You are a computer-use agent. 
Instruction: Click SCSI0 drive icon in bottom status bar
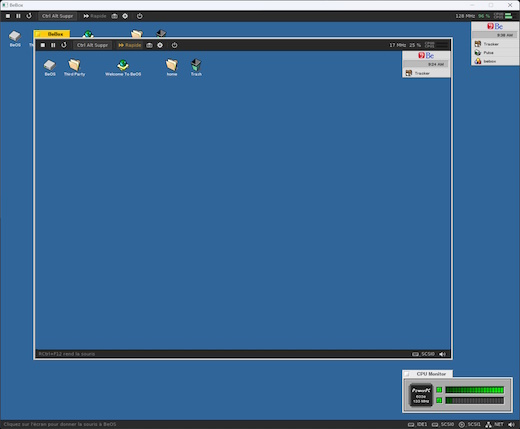[x=435, y=424]
